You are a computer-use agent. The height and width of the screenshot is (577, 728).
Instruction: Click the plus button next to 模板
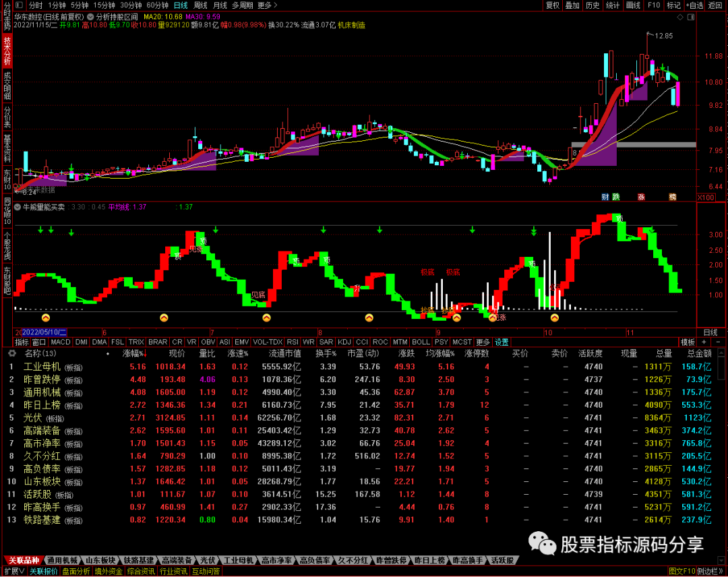(704, 342)
